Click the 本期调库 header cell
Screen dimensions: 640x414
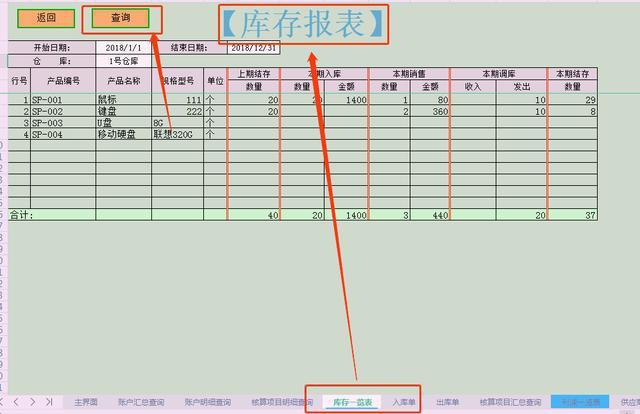(x=499, y=74)
